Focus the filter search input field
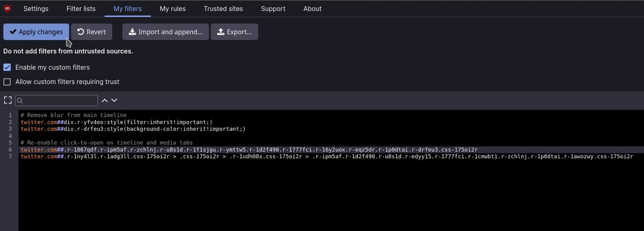Screen dimensions: 644x231 56,100
